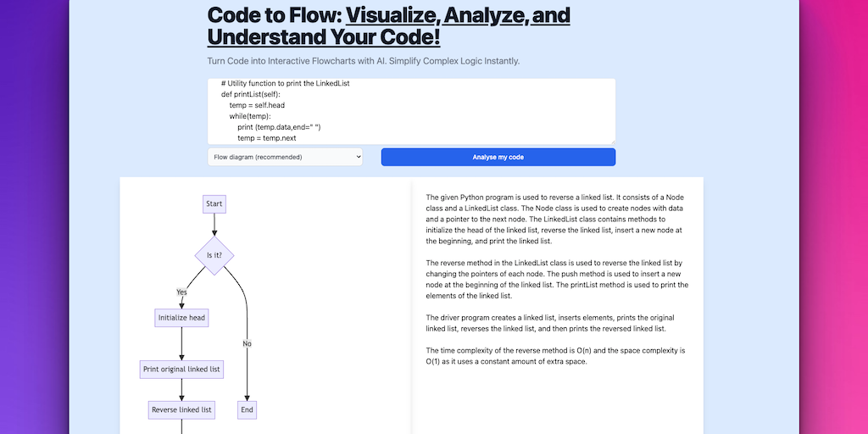Click the driver program explanation paragraph
This screenshot has height=434, width=868.
pyautogui.click(x=555, y=323)
